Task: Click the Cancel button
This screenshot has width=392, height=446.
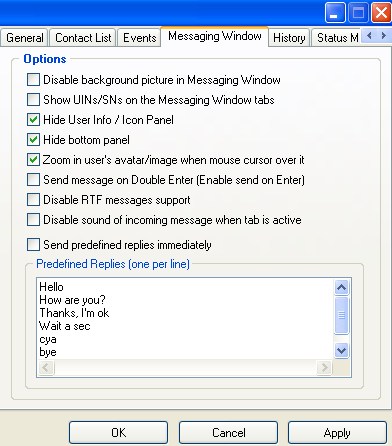Action: point(228,433)
